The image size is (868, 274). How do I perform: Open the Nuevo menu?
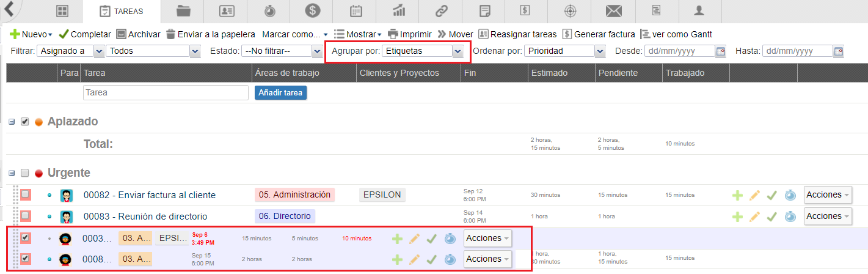[x=32, y=34]
